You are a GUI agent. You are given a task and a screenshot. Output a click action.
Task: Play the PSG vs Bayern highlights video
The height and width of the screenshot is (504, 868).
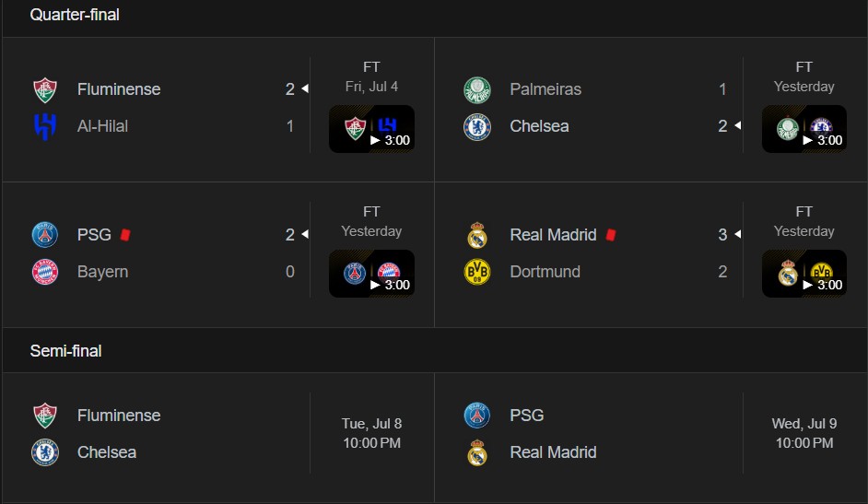(371, 274)
